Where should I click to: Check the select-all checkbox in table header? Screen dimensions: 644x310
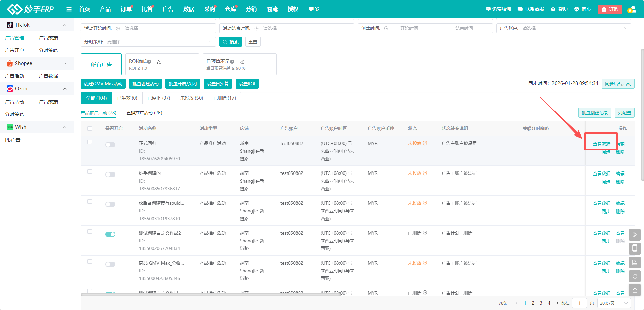[90, 128]
